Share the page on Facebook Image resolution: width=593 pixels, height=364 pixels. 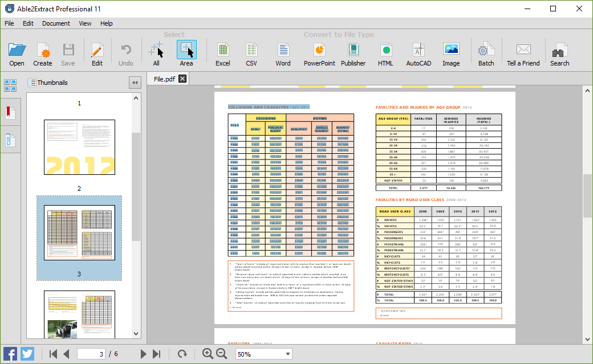(x=10, y=354)
